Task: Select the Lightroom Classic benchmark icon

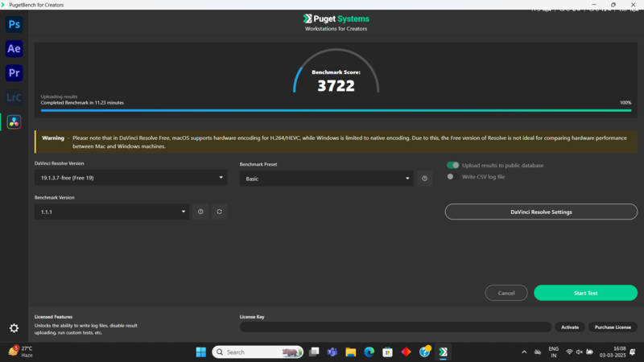Action: (14, 97)
